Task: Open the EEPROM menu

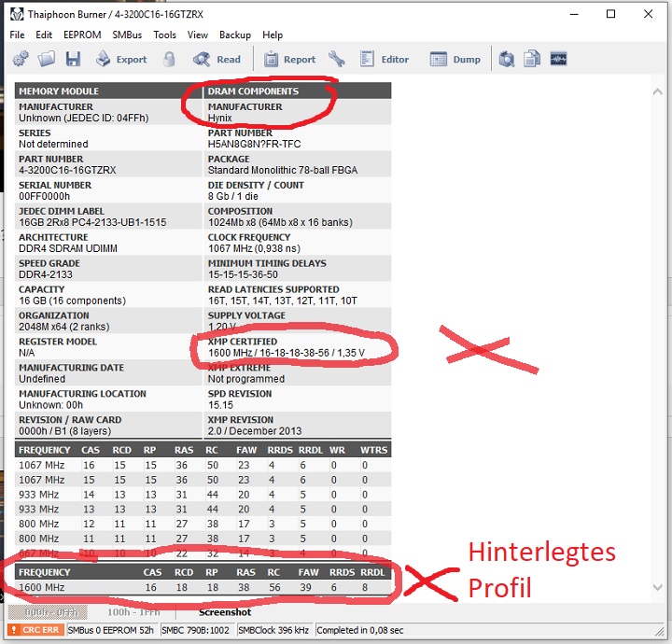Action: click(x=82, y=35)
